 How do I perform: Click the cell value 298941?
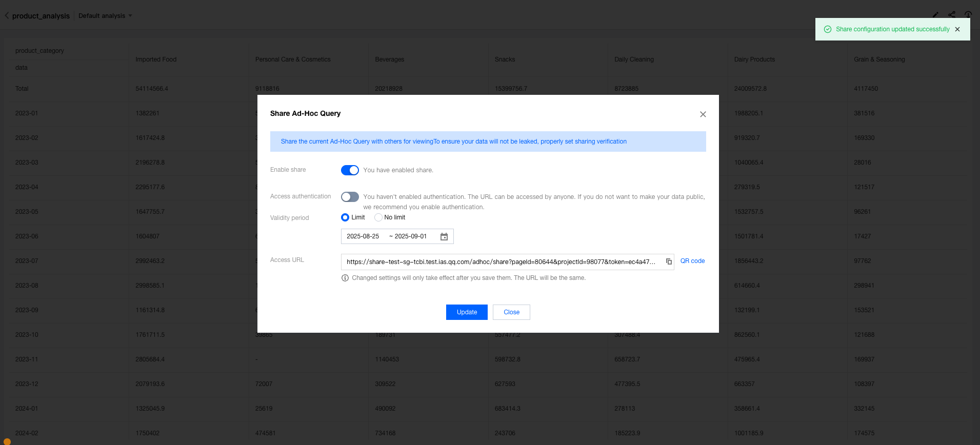pos(864,286)
